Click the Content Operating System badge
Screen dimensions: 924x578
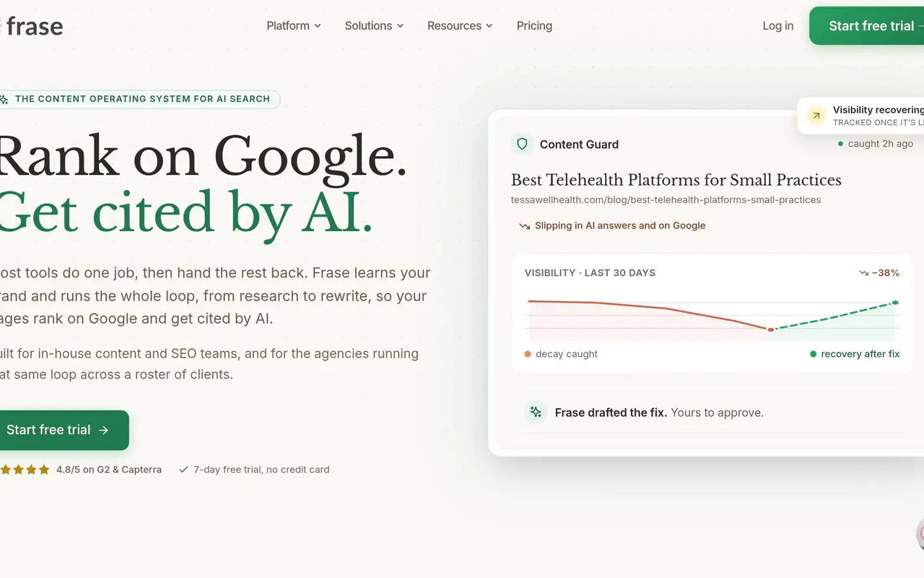(x=139, y=99)
